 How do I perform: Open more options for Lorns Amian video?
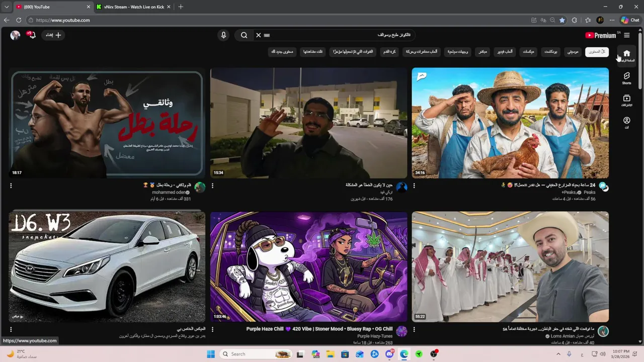(x=414, y=329)
